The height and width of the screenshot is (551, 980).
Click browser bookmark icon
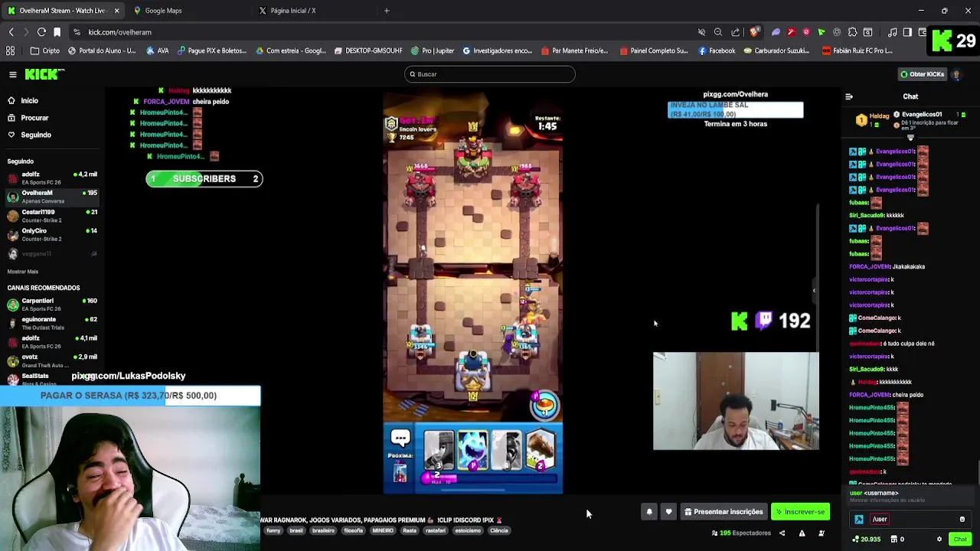57,32
